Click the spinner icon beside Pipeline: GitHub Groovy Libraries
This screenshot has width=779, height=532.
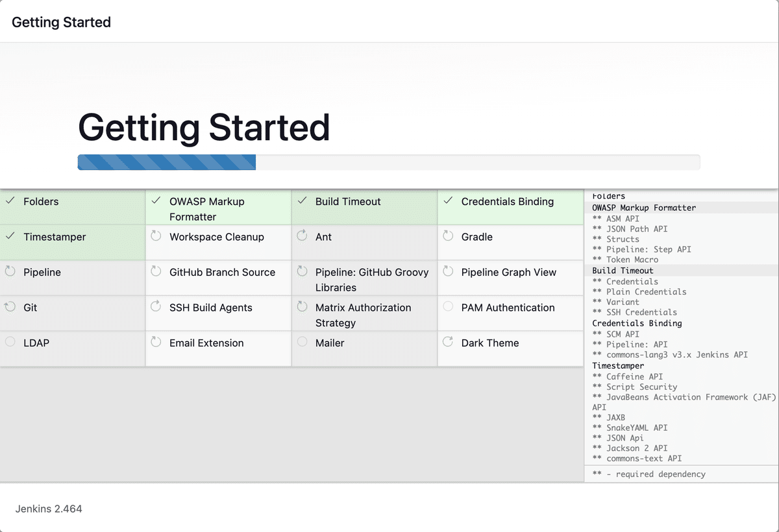click(x=302, y=271)
